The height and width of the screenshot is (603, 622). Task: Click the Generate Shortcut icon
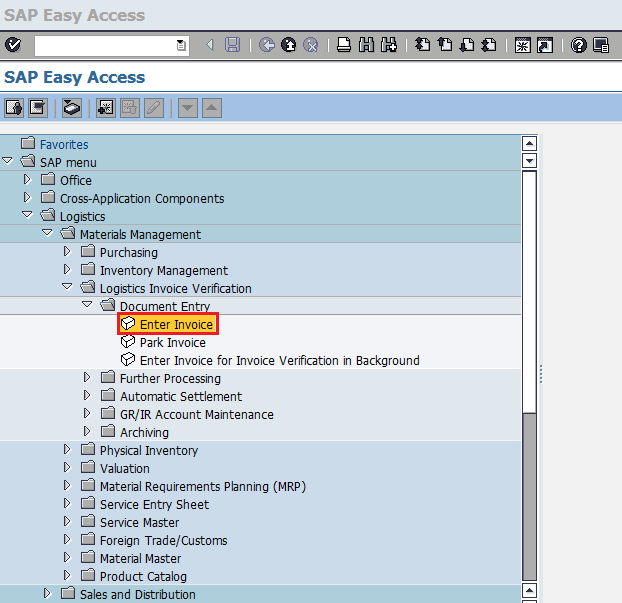pyautogui.click(x=545, y=45)
